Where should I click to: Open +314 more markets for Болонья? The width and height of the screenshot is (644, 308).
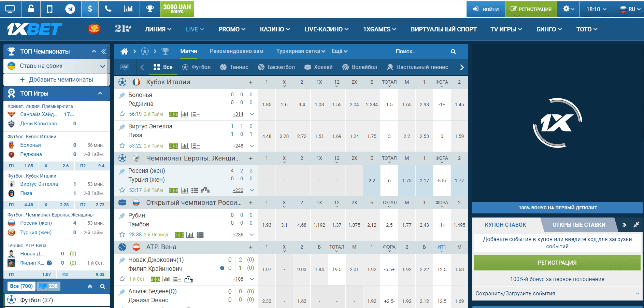pos(238,114)
